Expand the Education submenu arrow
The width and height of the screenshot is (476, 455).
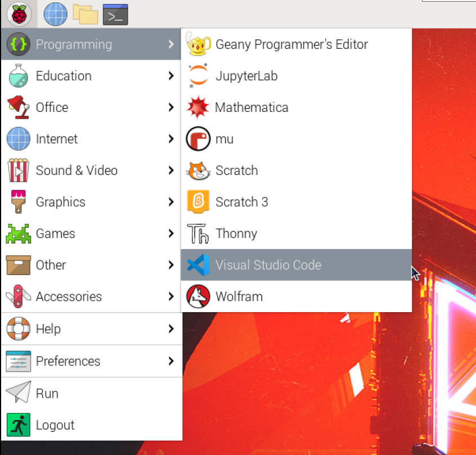171,76
